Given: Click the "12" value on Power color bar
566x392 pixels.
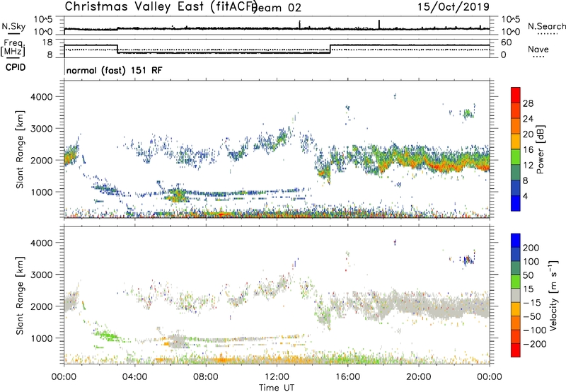Looking at the screenshot, I should (528, 166).
